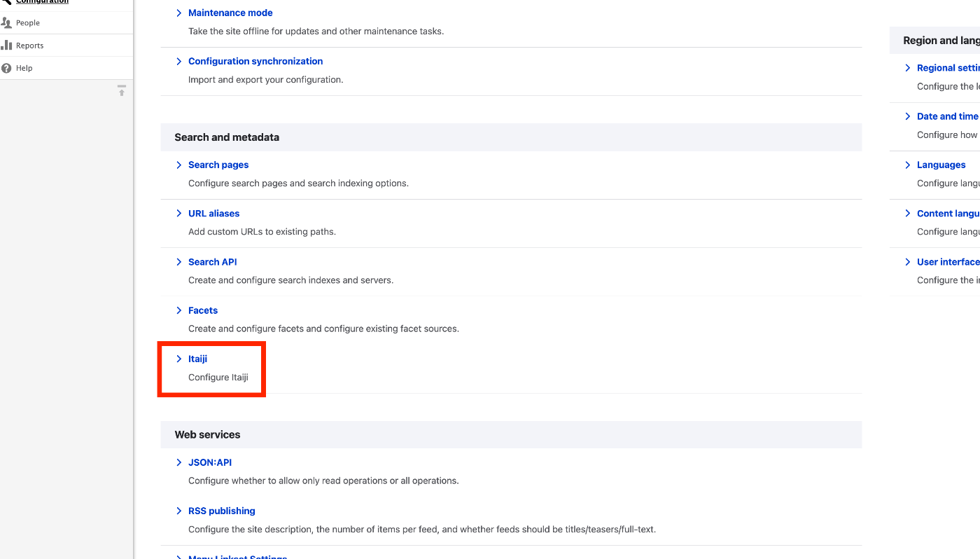The image size is (980, 559).
Task: Click chevron beside Content language
Action: [x=908, y=213]
